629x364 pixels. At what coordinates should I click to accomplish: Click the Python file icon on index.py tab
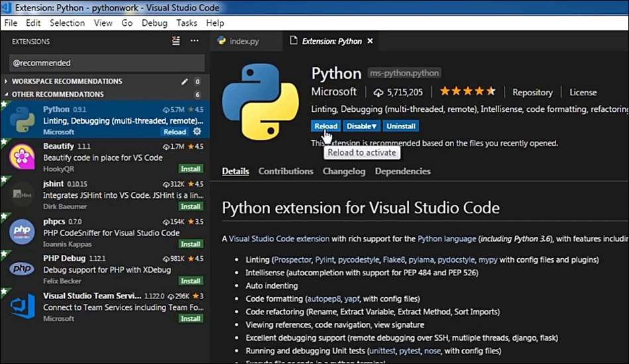click(221, 40)
